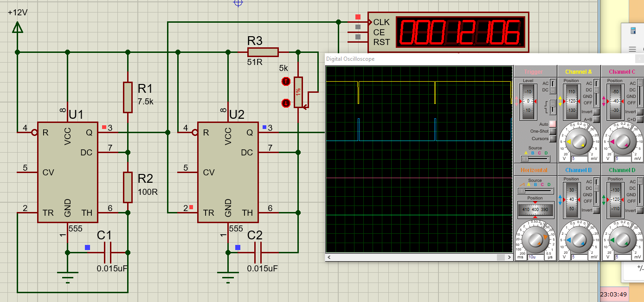This screenshot has height=302, width=644.
Task: Click the Horizontal Position dial
Action: pyautogui.click(x=535, y=209)
